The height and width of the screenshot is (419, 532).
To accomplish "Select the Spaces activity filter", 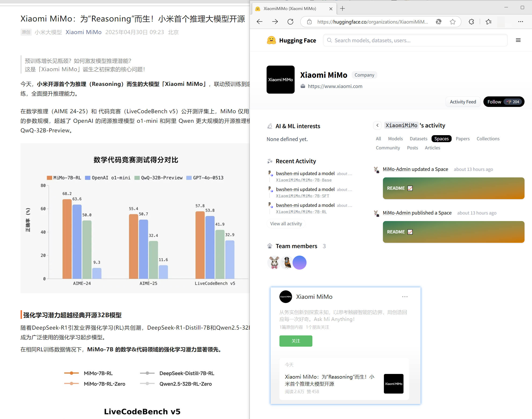I will pos(441,139).
